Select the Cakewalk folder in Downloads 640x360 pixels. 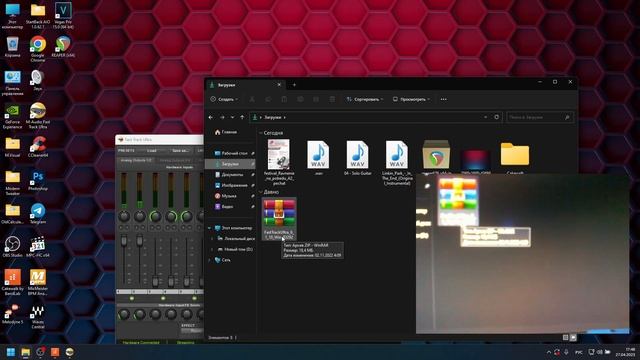(515, 157)
